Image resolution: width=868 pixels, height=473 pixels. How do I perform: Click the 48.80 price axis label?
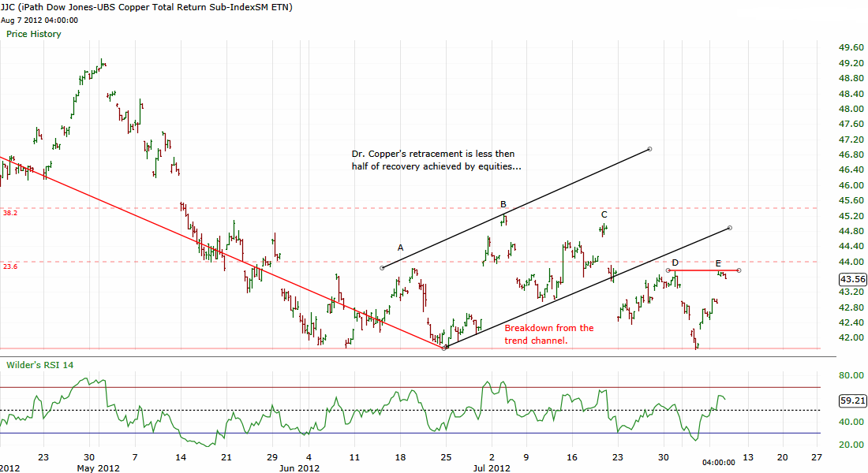851,79
